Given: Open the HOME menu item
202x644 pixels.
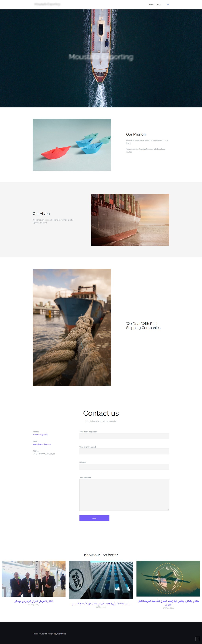Looking at the screenshot, I should (151, 5).
